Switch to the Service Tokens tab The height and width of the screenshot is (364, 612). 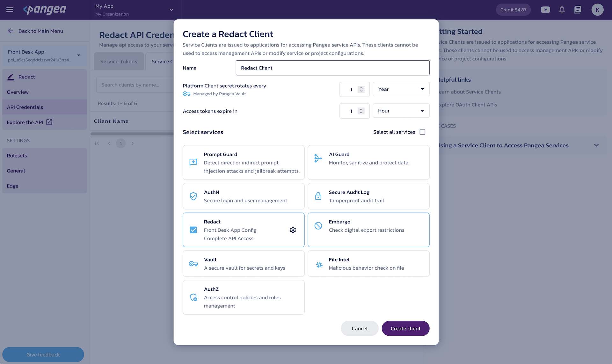tap(119, 62)
